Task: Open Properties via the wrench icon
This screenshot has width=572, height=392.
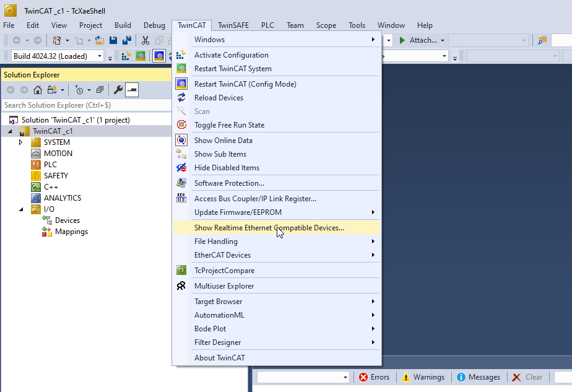Action: (118, 90)
